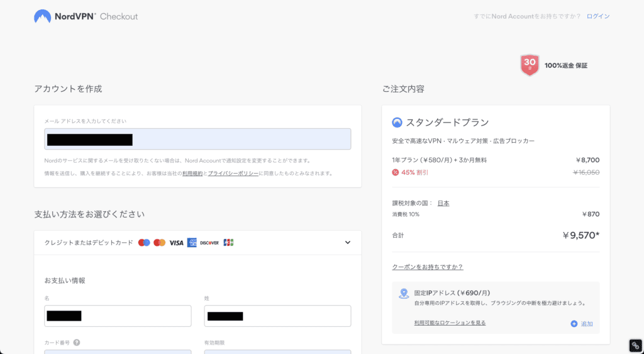Click the クレジットまたはデビットカード label
Image resolution: width=644 pixels, height=354 pixels.
[x=89, y=243]
